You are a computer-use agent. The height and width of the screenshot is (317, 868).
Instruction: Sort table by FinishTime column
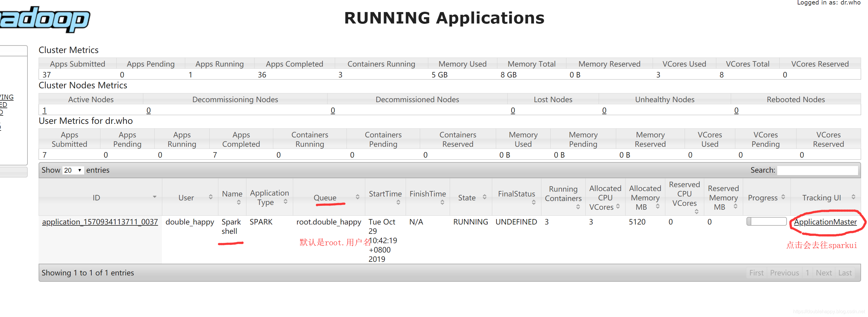428,197
